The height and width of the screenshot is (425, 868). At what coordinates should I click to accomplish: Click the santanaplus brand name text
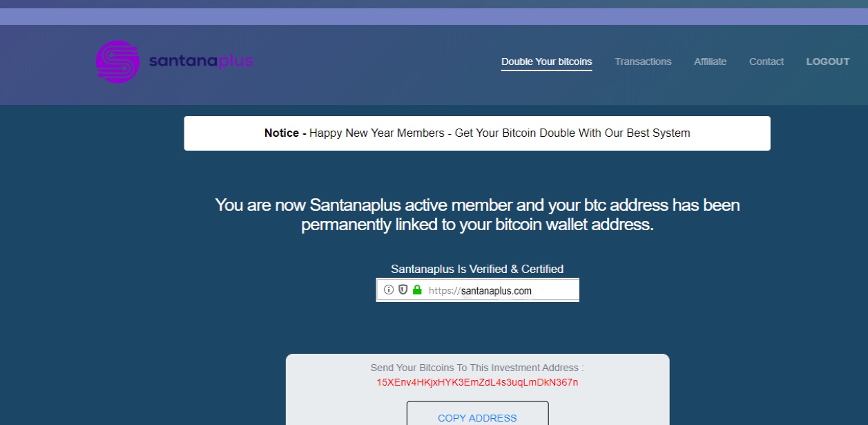[201, 62]
